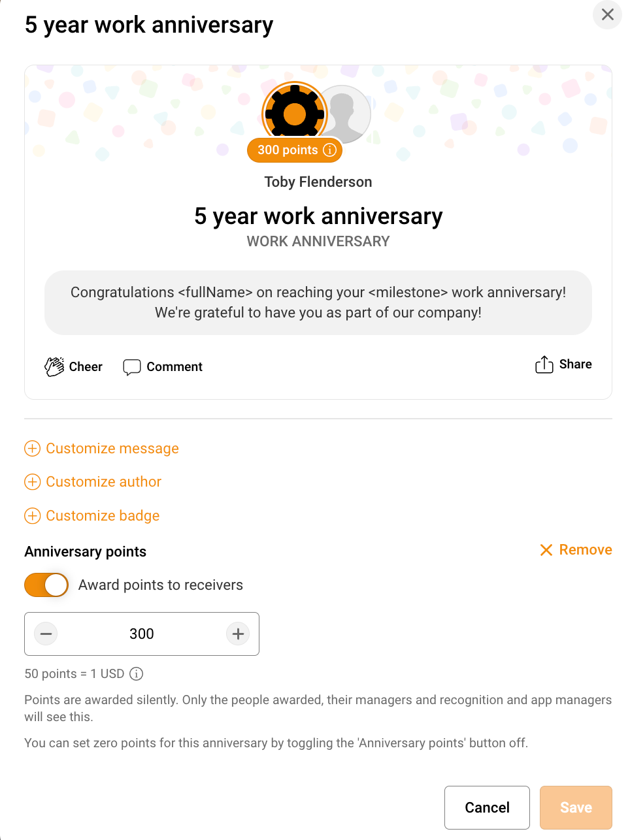Viewport: 630px width, 840px height.
Task: Click the orange gear badge image
Action: point(294,113)
